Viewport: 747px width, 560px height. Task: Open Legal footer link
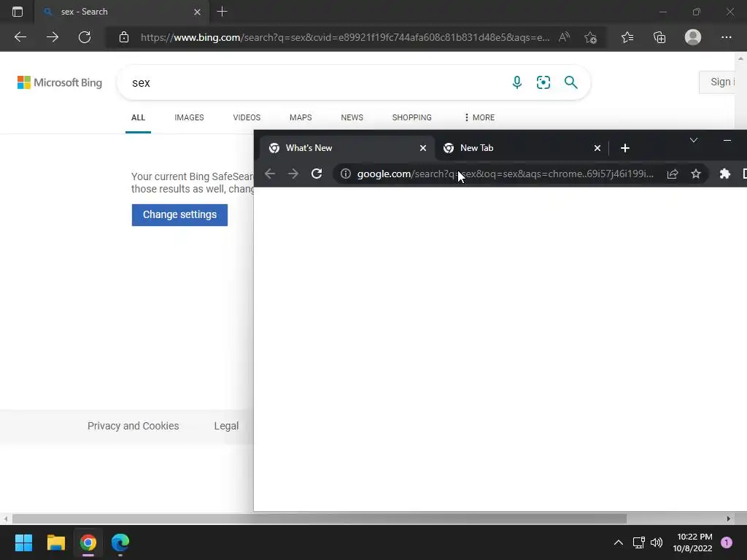pyautogui.click(x=226, y=426)
